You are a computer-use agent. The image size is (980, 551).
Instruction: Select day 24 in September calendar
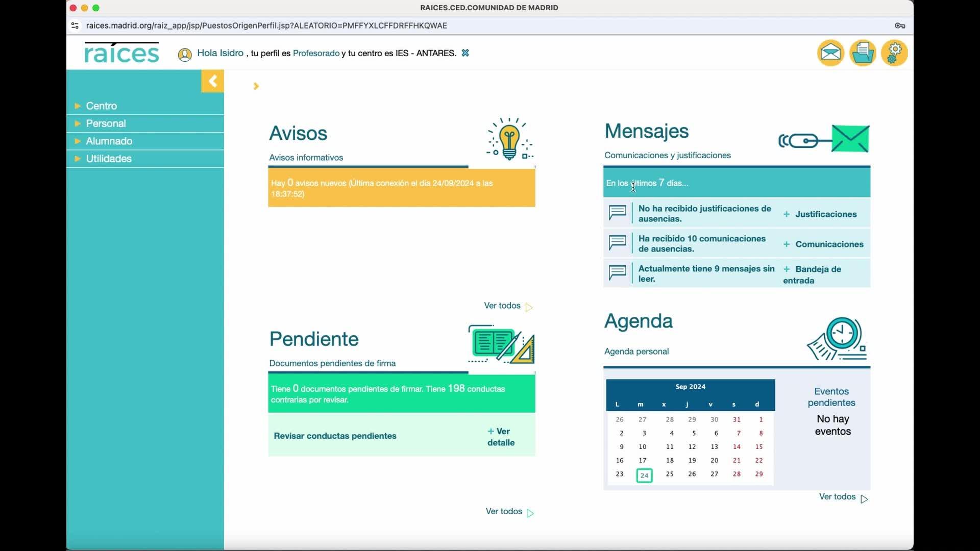644,475
